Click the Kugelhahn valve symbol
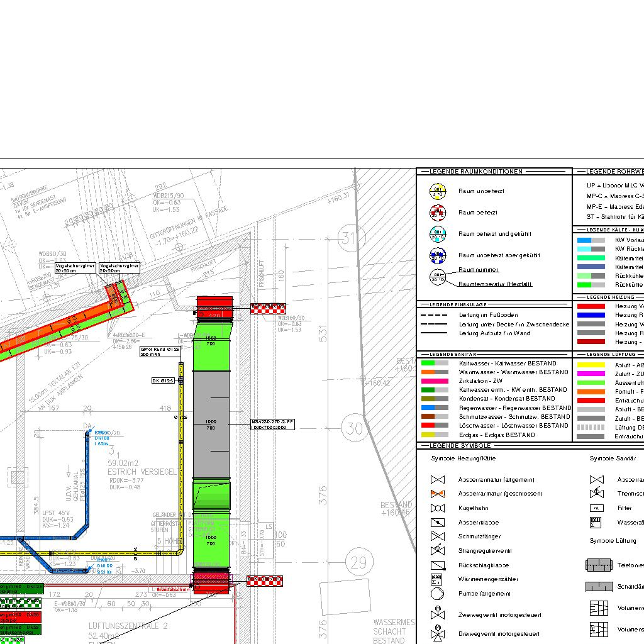This screenshot has height=644, width=644. click(438, 508)
